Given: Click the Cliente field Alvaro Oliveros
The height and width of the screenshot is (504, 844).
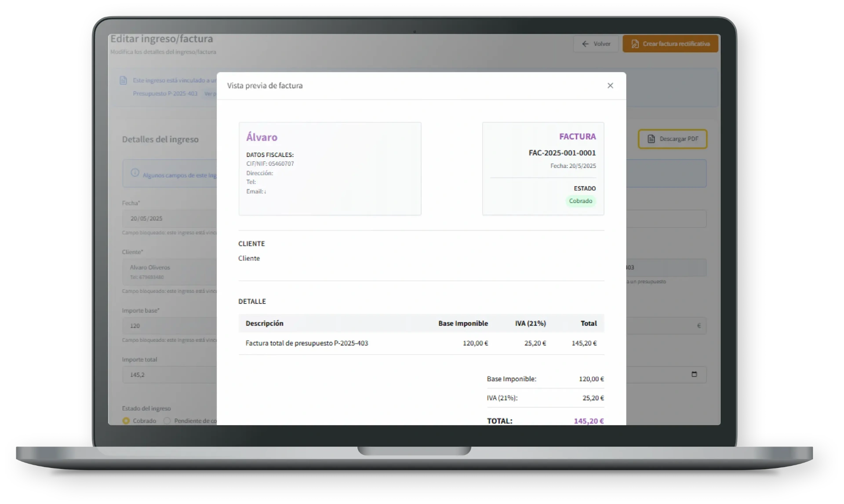Looking at the screenshot, I should 170,272.
